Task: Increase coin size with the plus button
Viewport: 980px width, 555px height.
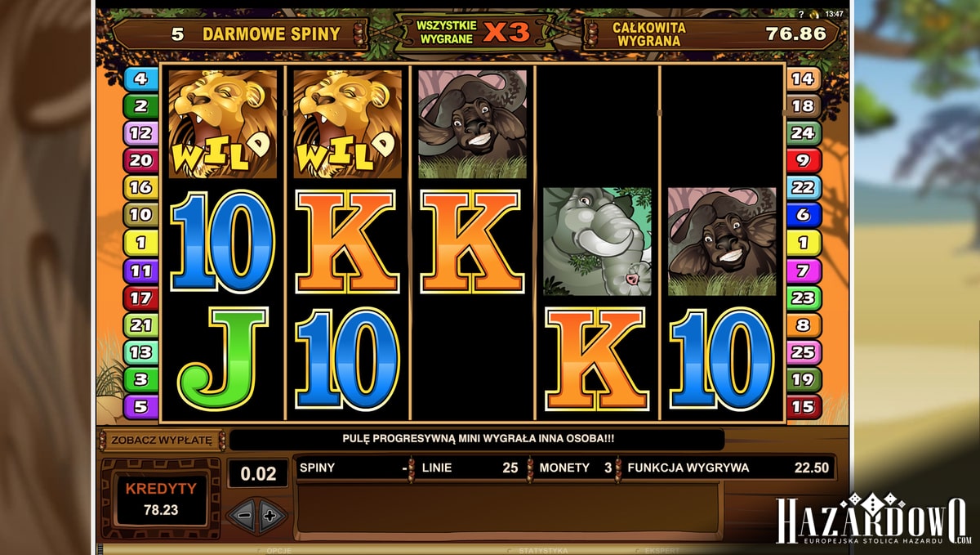Action: tap(271, 515)
